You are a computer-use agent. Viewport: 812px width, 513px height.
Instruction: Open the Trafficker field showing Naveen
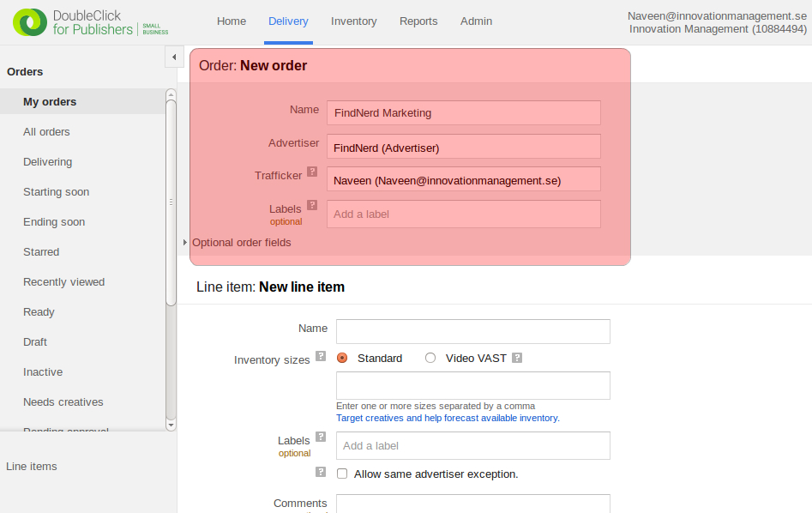tap(464, 179)
